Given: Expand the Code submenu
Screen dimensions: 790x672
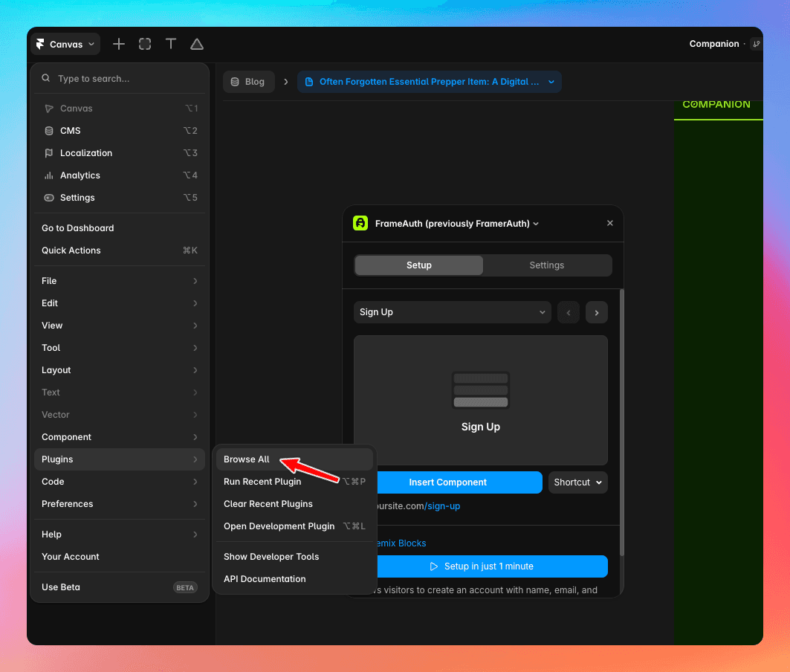Looking at the screenshot, I should click(120, 482).
